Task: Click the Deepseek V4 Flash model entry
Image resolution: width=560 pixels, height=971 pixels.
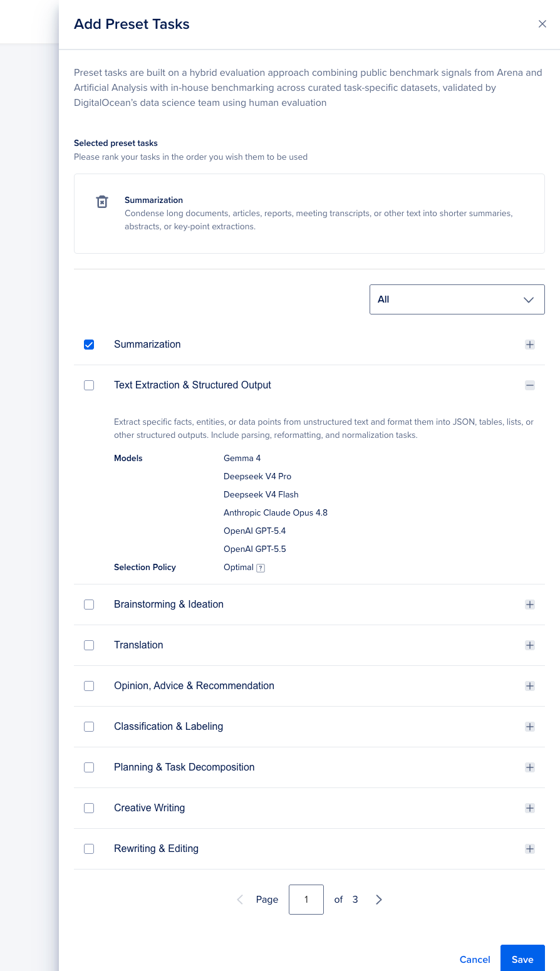Action: (x=261, y=495)
